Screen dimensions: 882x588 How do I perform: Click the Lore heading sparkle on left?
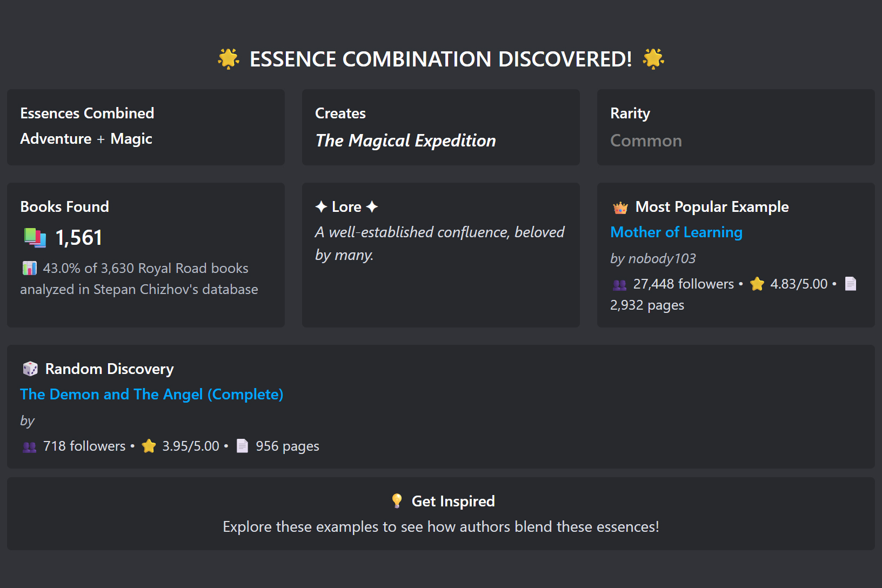321,207
